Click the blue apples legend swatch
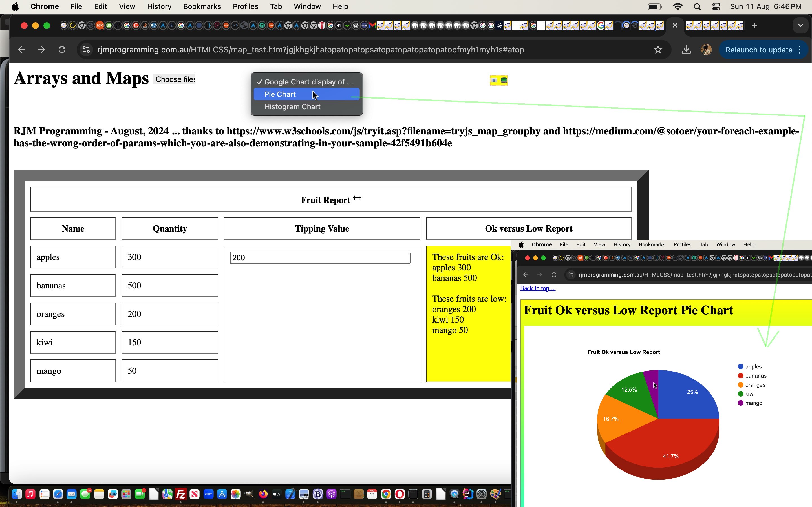 (x=741, y=366)
